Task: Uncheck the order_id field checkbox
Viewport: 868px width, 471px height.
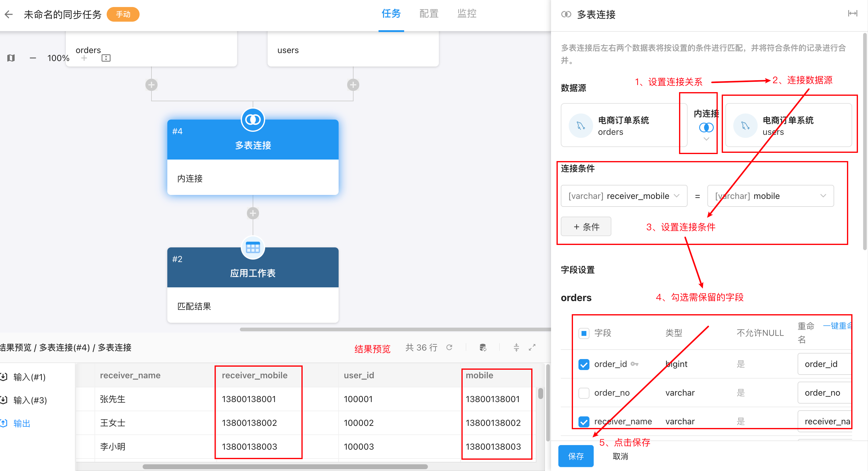Action: tap(584, 364)
